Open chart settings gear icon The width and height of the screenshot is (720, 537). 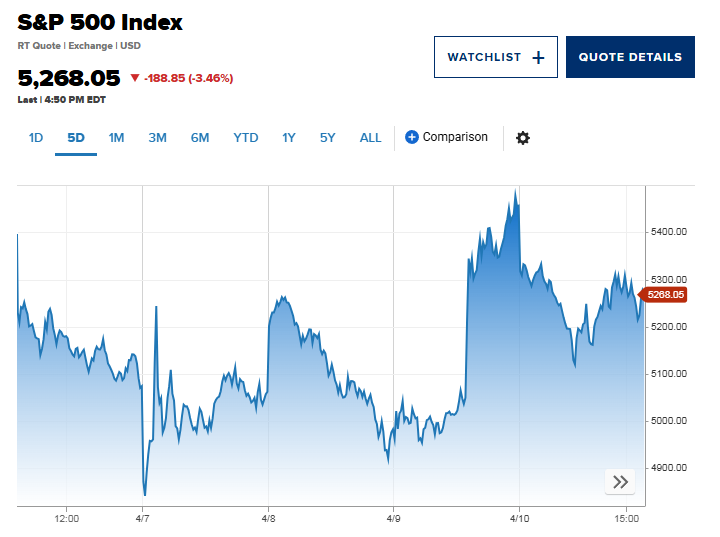click(522, 138)
